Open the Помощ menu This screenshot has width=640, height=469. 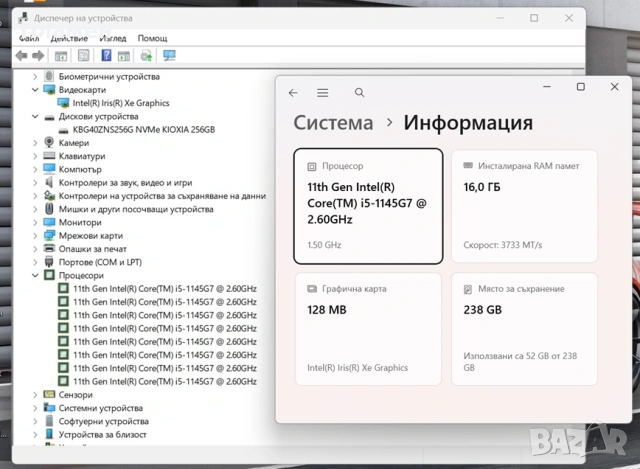[x=152, y=38]
